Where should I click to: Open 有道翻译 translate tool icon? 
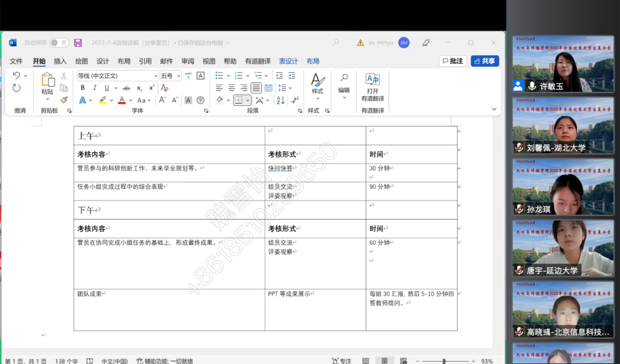click(x=373, y=80)
